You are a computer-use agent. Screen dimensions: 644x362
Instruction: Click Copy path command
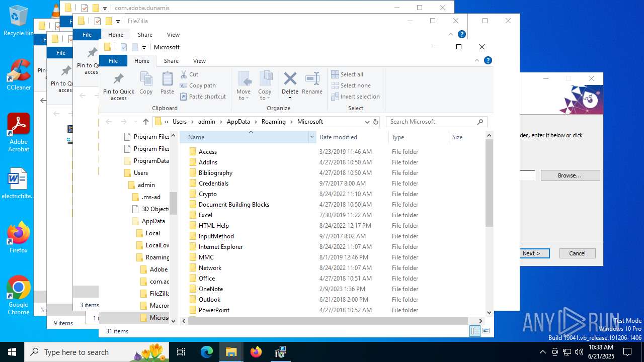pyautogui.click(x=198, y=85)
